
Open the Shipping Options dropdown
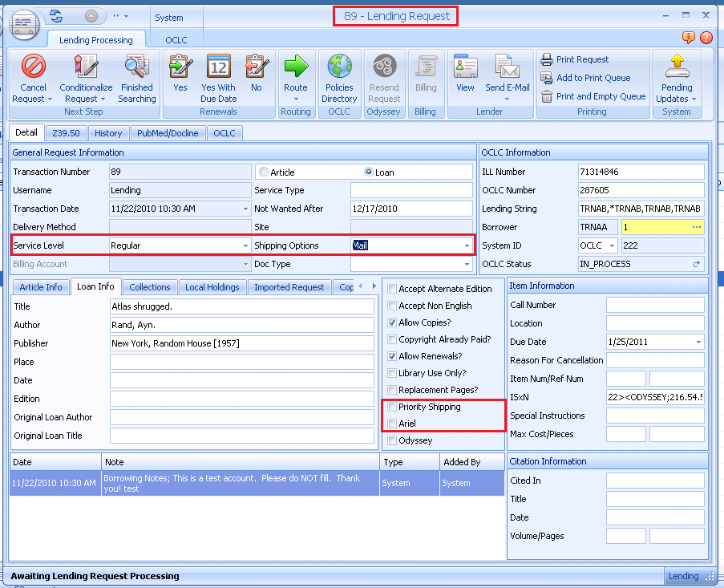coord(467,245)
